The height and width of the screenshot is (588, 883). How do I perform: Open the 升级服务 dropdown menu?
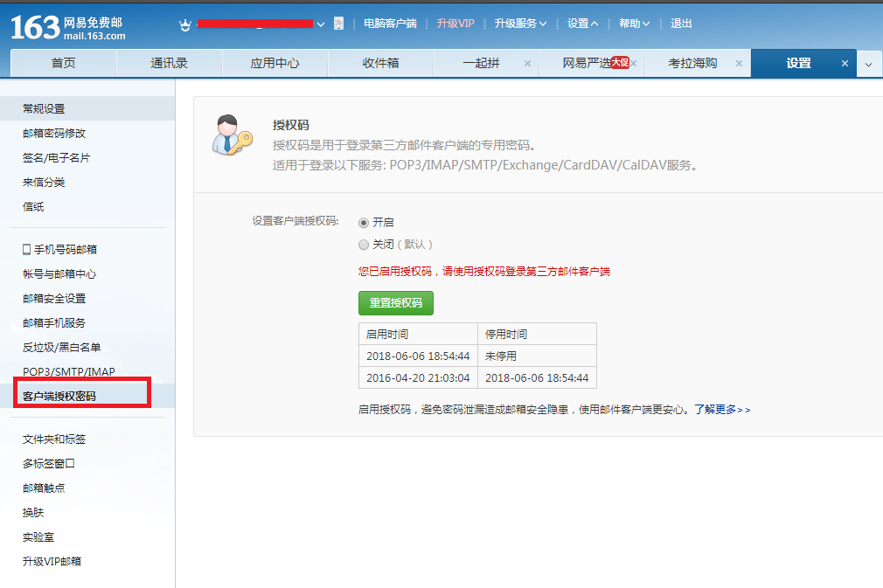pos(520,24)
